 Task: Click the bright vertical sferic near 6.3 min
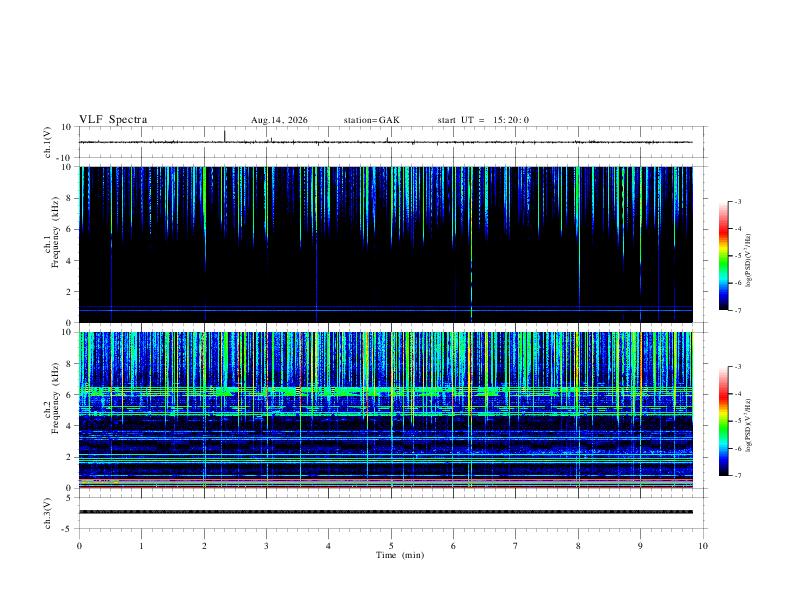click(x=471, y=244)
